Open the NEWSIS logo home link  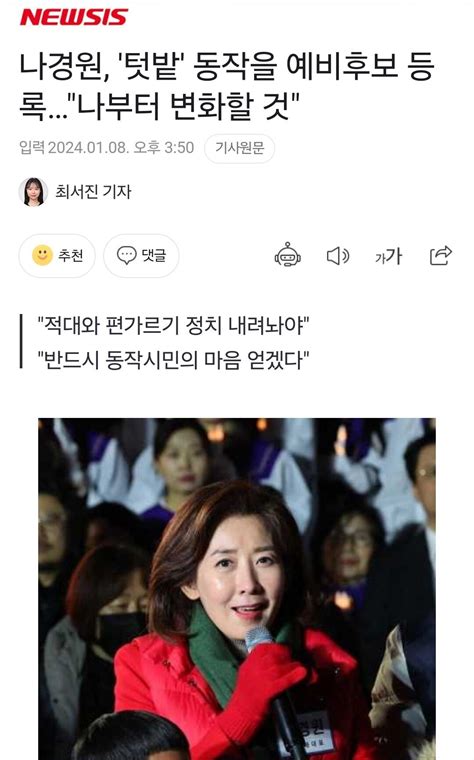pos(74,17)
